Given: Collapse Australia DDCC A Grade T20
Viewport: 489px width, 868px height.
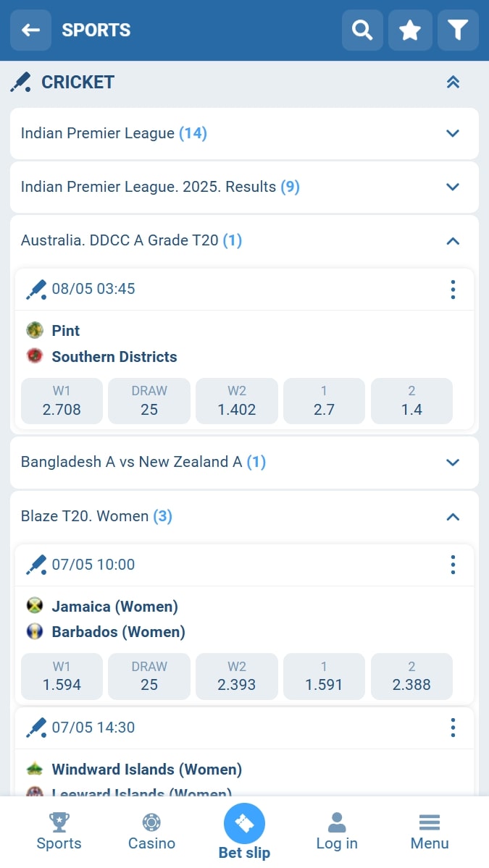Looking at the screenshot, I should [453, 240].
